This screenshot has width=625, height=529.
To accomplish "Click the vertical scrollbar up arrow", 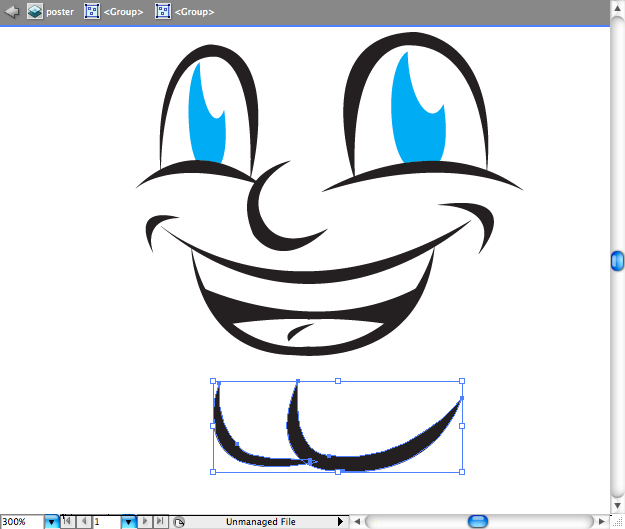I will click(617, 8).
